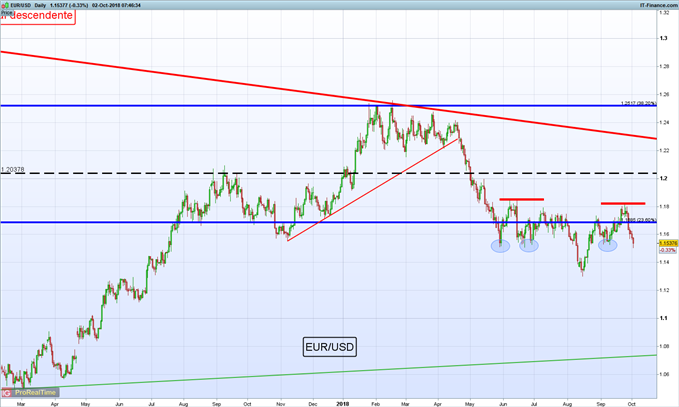Click the 2018 year label on the time axis

click(x=343, y=404)
